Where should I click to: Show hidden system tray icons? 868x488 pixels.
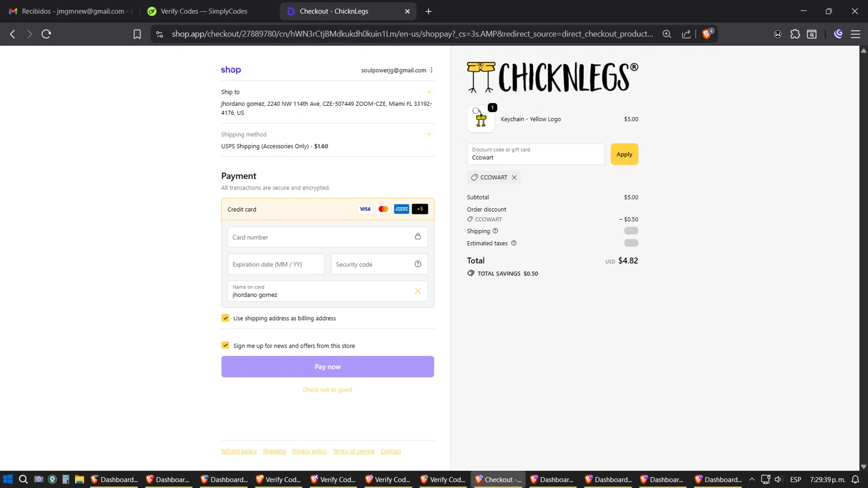[x=752, y=479]
